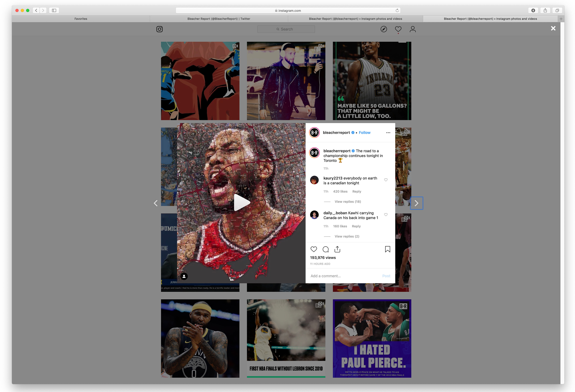Focus the Add a comment field

pyautogui.click(x=344, y=276)
